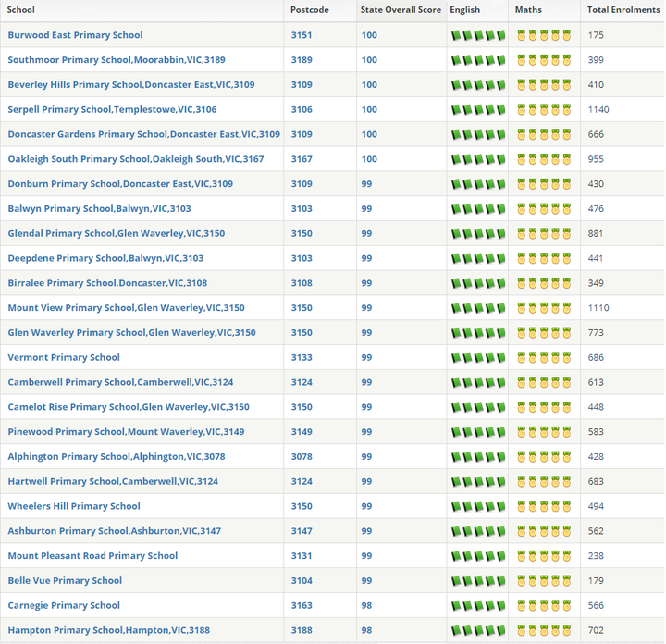Click Maths medal rating for Belle Vue
The width and height of the screenshot is (666, 644).
pyautogui.click(x=544, y=581)
